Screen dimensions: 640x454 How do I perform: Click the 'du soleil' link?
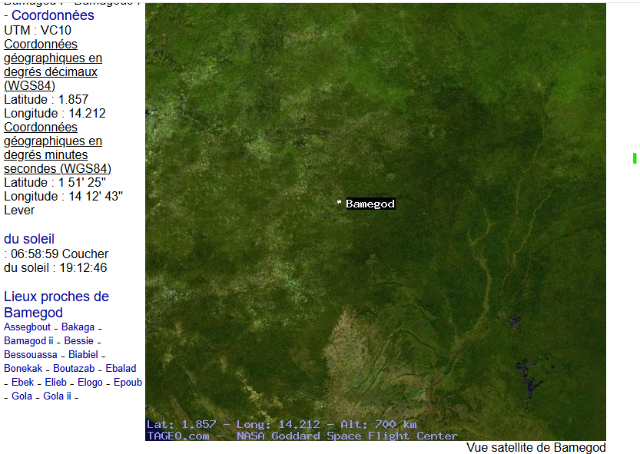click(29, 239)
